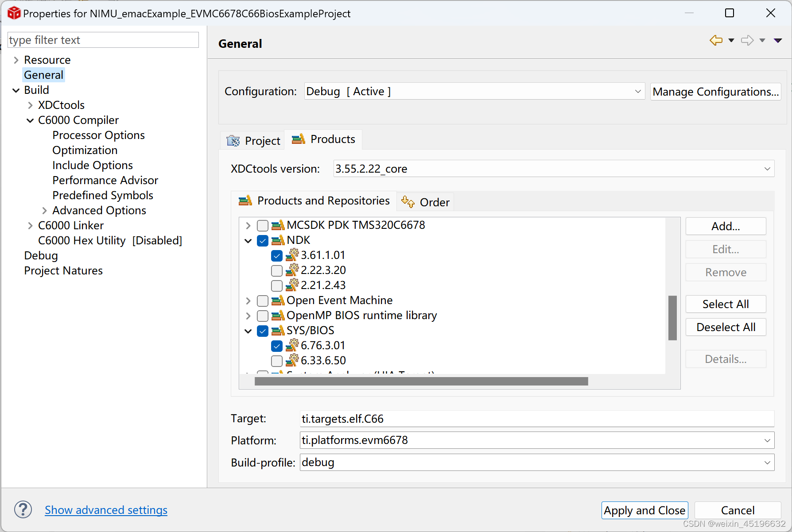Click the Project tab icon
This screenshot has height=532, width=792.
[233, 141]
